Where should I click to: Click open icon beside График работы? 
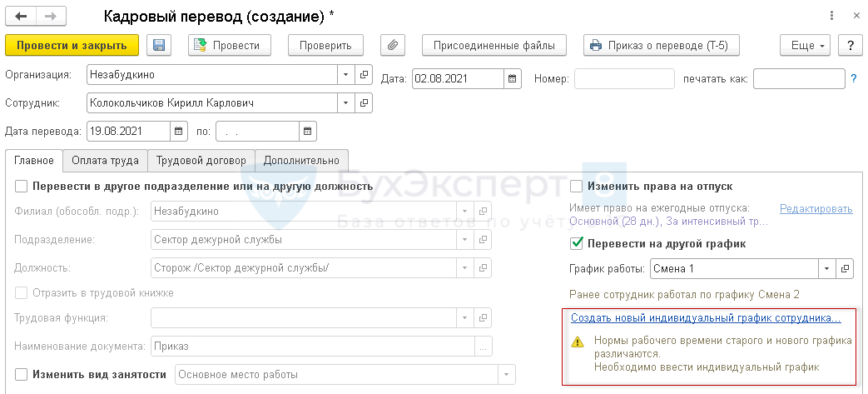point(846,269)
